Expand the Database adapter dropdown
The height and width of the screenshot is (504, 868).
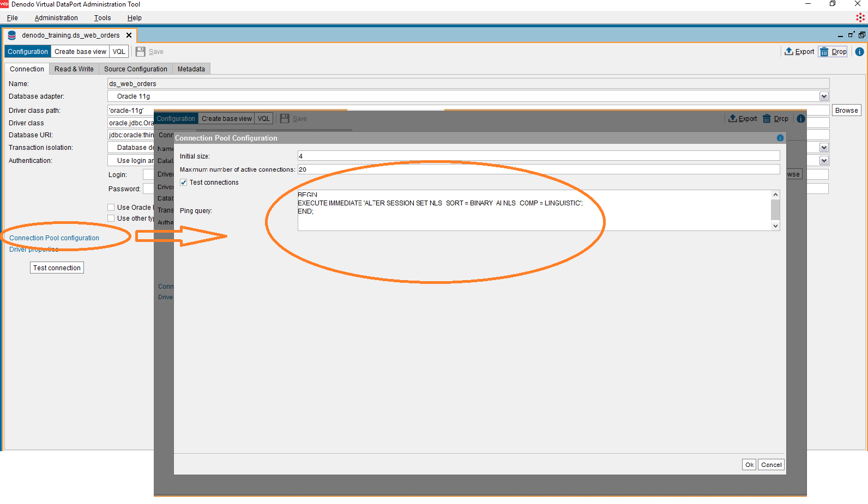point(824,96)
